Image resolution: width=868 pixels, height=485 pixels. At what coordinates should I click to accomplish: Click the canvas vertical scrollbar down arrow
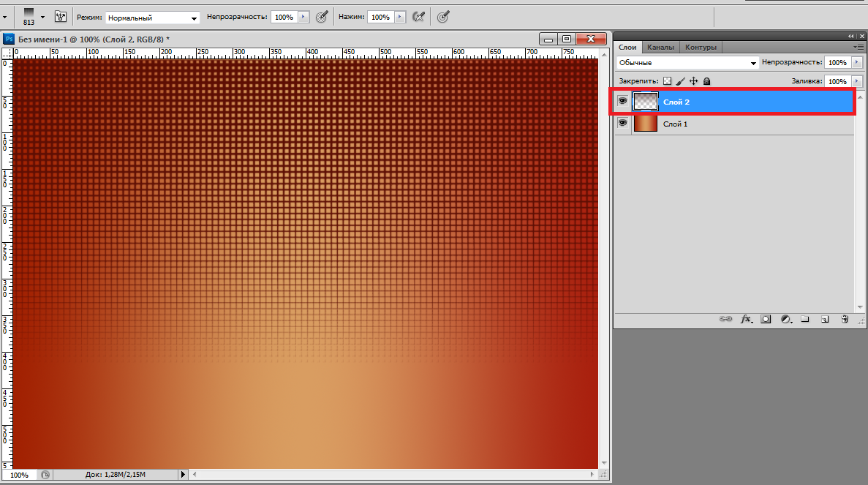[x=604, y=463]
